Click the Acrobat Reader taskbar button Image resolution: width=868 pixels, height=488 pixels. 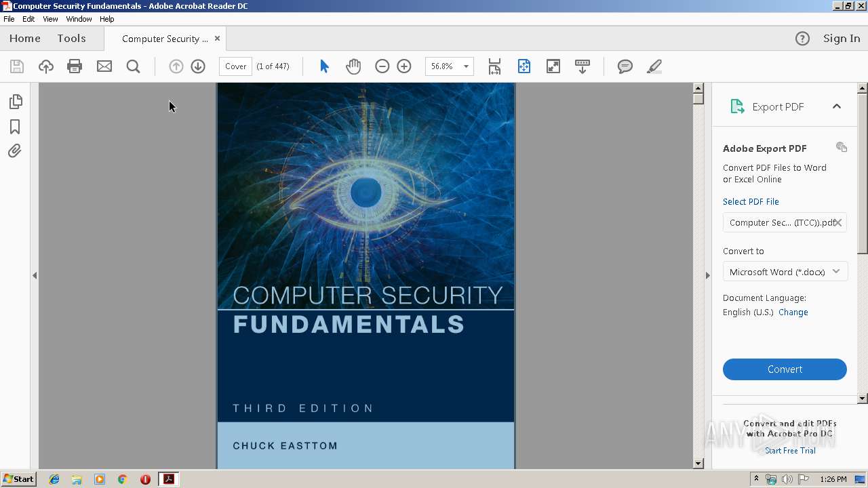(x=168, y=479)
